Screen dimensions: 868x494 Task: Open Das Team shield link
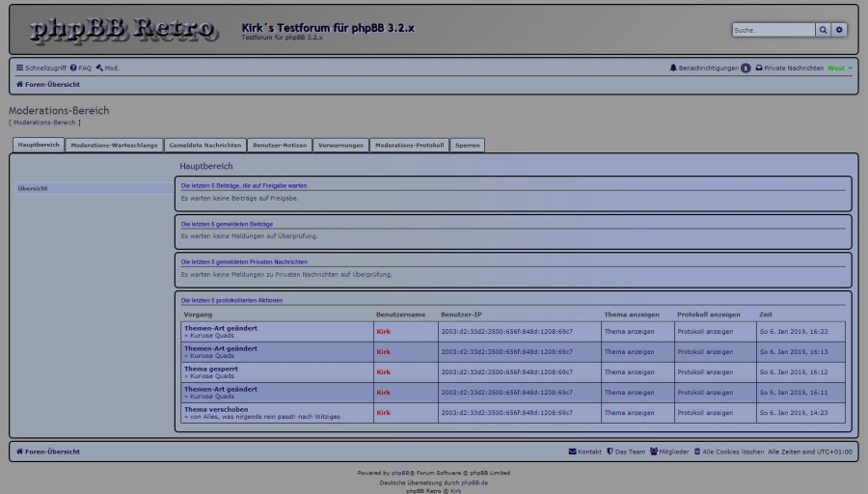pos(626,452)
